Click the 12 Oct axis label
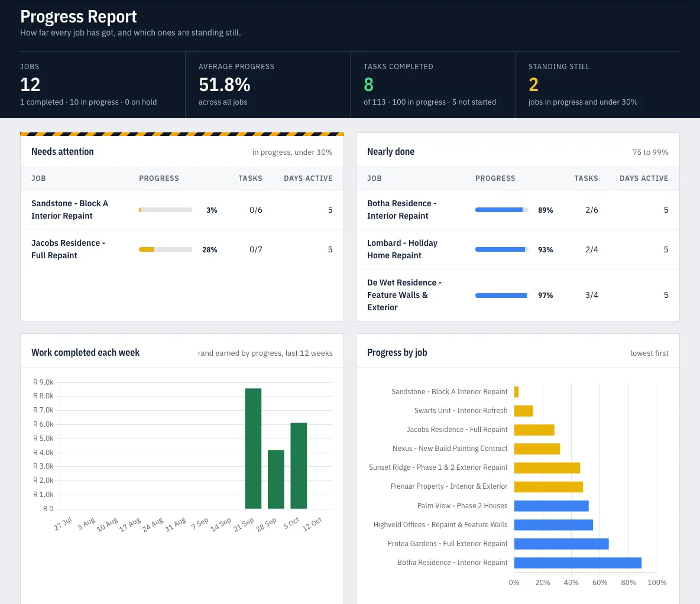The height and width of the screenshot is (604, 700). (x=313, y=524)
